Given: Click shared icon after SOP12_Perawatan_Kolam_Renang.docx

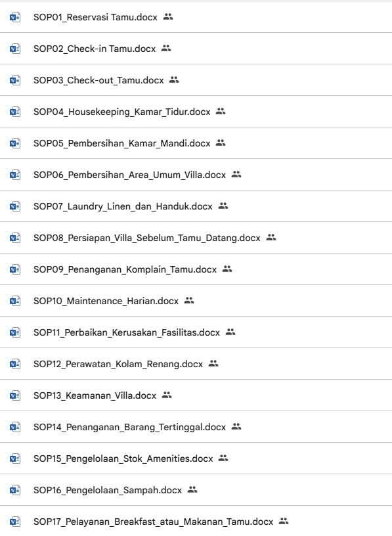Looking at the screenshot, I should click(x=213, y=363).
